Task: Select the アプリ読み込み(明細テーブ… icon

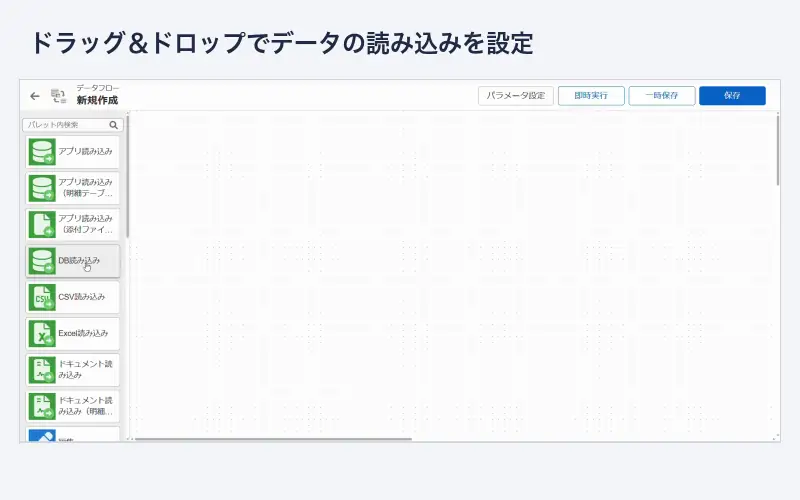Action: coord(42,188)
